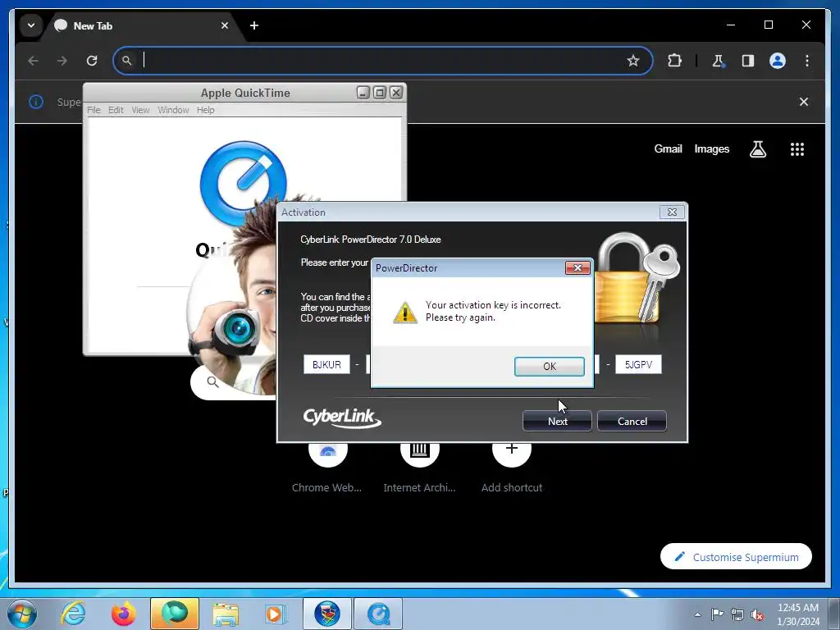The height and width of the screenshot is (630, 840).
Task: Maximize the Apple QuickTime window
Action: [379, 93]
